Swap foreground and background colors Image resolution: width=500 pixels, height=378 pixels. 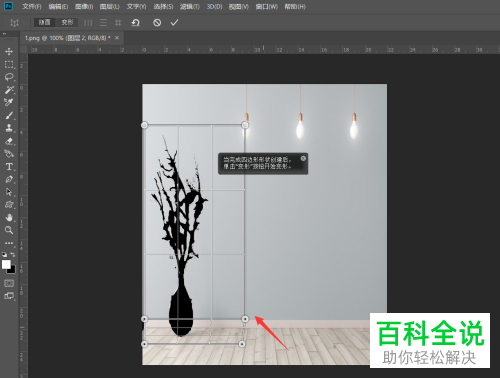pyautogui.click(x=13, y=254)
